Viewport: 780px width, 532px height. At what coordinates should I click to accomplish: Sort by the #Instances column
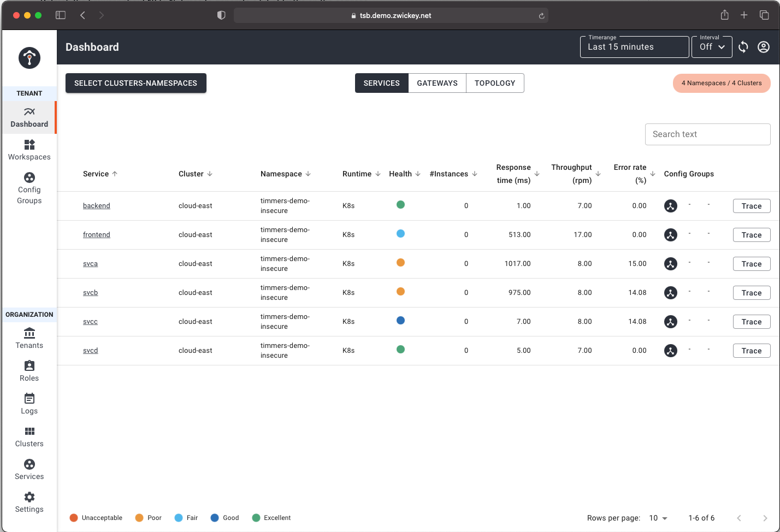pos(453,174)
